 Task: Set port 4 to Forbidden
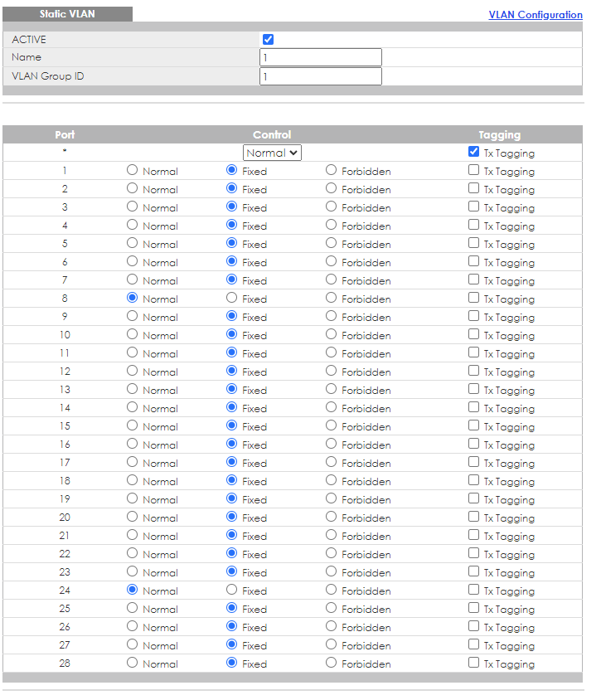pyautogui.click(x=331, y=225)
